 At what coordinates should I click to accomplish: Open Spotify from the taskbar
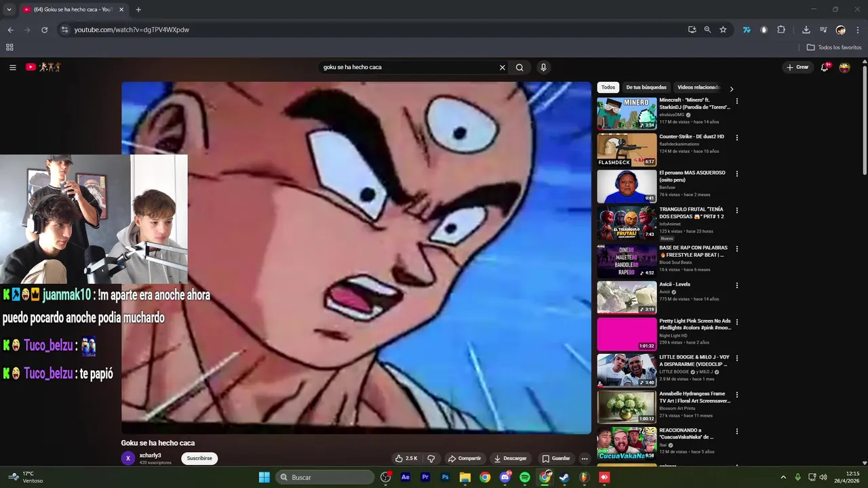tap(524, 477)
